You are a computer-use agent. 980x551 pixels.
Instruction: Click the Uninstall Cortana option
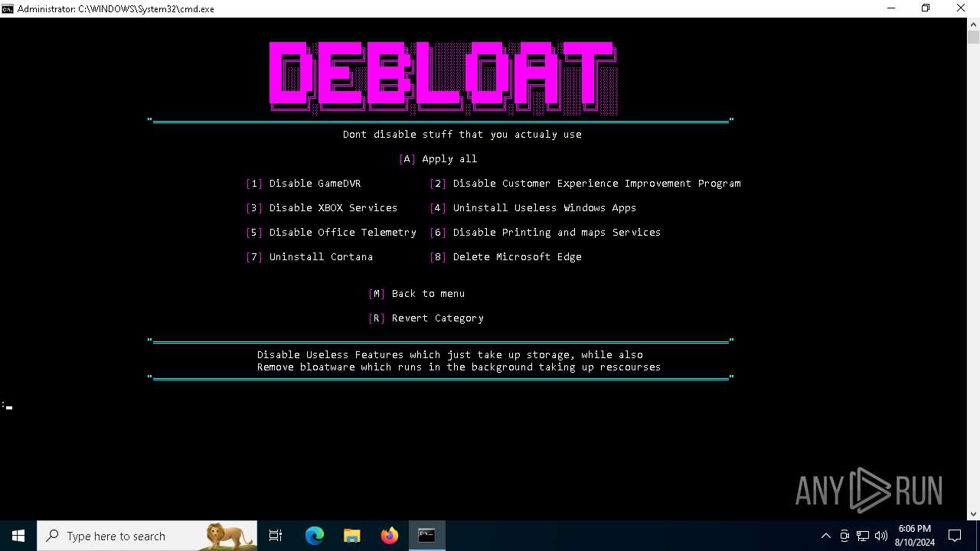click(x=309, y=257)
